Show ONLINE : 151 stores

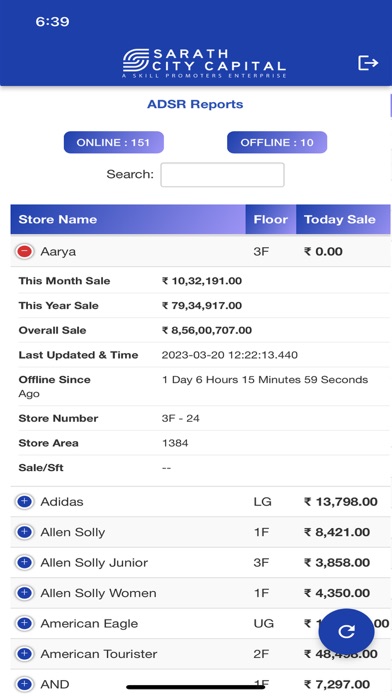click(x=114, y=142)
